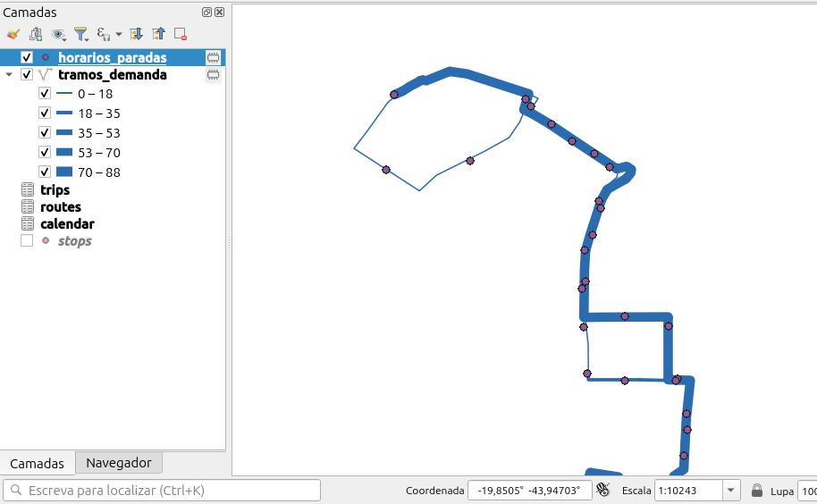
Task: Switch to the Camadas tab
Action: click(x=37, y=464)
